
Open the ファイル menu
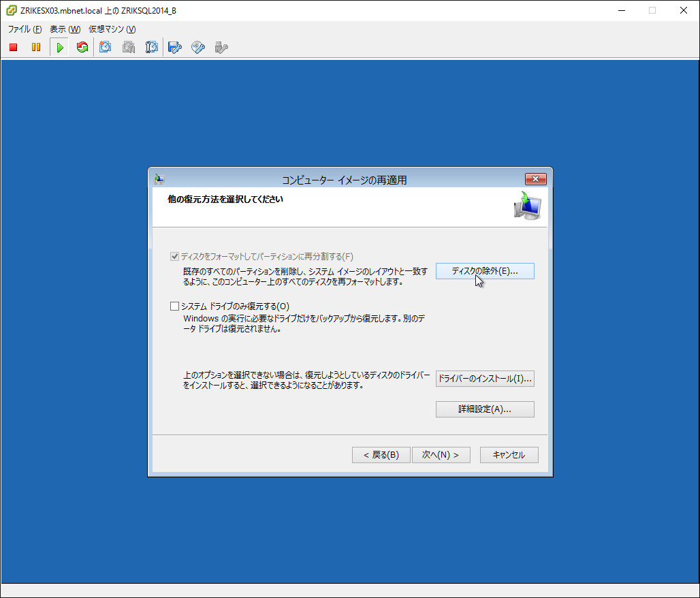pyautogui.click(x=25, y=29)
